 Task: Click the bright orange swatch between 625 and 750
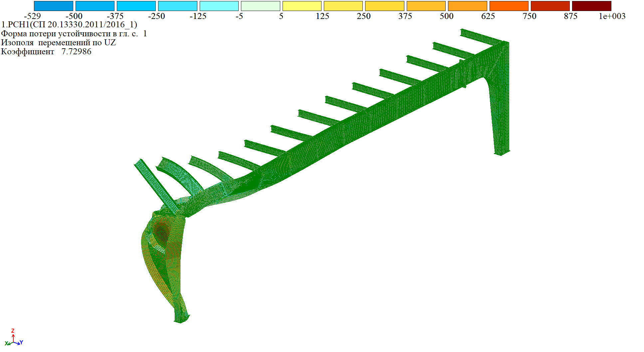pyautogui.click(x=509, y=6)
